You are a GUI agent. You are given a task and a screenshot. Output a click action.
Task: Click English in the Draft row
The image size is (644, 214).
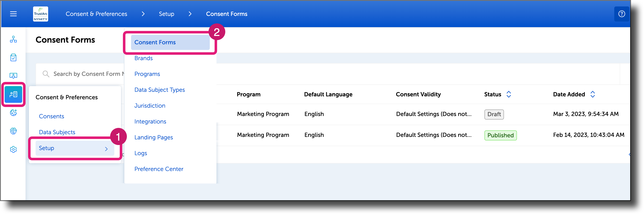pos(314,114)
